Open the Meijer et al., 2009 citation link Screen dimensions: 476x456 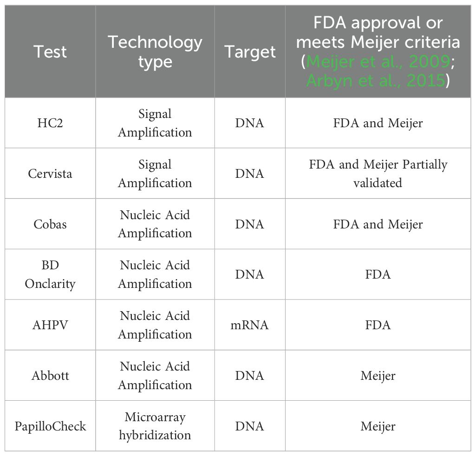tap(378, 62)
